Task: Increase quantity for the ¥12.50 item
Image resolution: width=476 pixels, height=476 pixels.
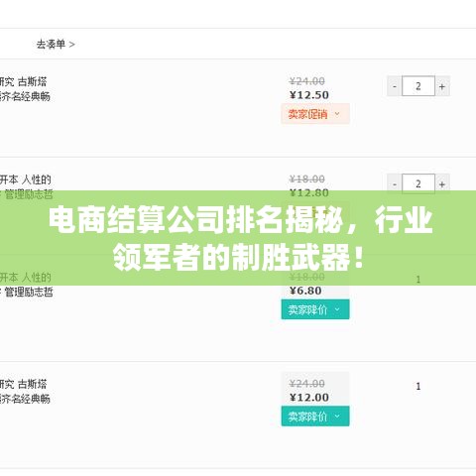Action: (442, 86)
